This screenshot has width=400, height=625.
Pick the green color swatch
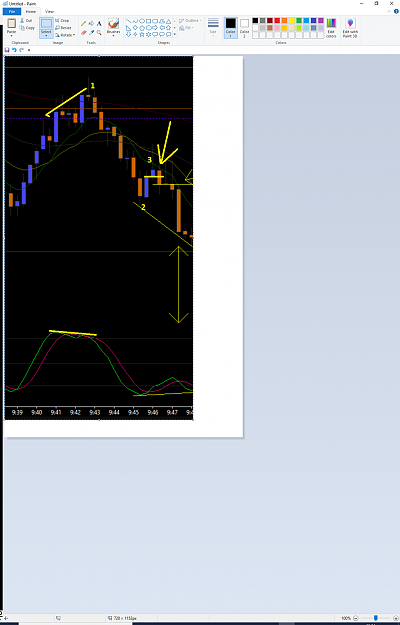pos(299,20)
